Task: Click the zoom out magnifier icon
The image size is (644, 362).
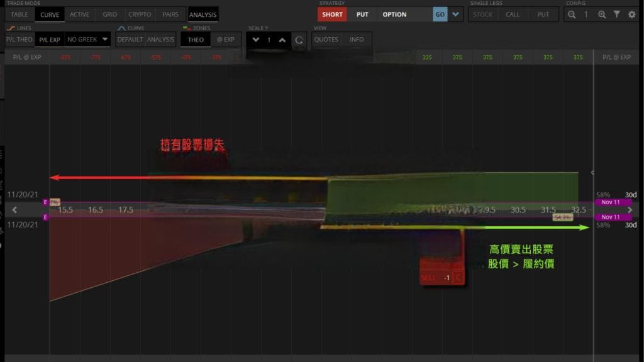Action: 572,14
